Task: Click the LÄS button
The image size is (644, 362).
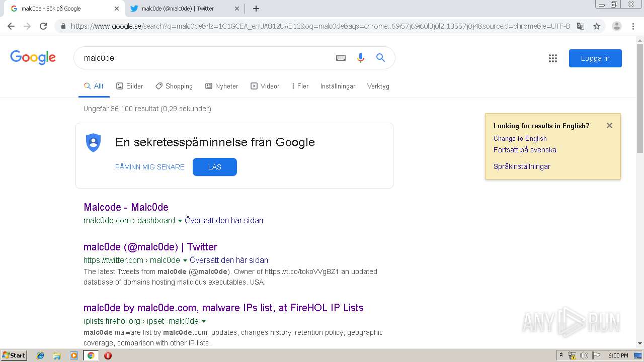Action: pos(215,167)
